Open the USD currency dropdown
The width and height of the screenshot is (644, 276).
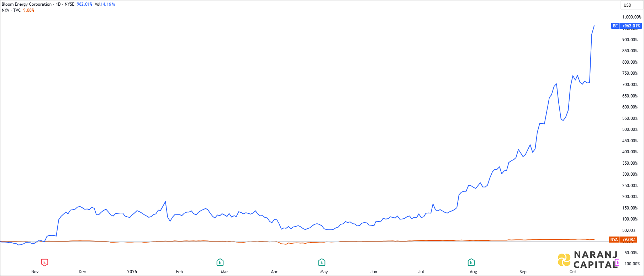coord(627,5)
